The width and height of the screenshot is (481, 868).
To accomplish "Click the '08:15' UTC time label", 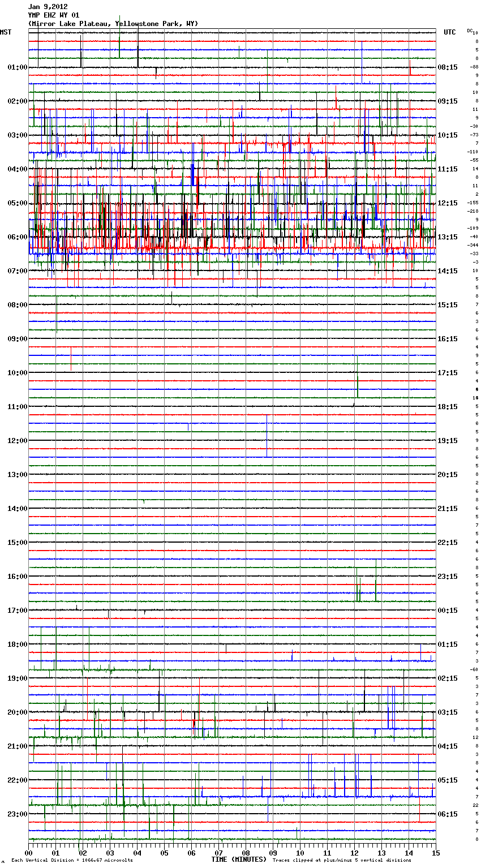I will [448, 67].
